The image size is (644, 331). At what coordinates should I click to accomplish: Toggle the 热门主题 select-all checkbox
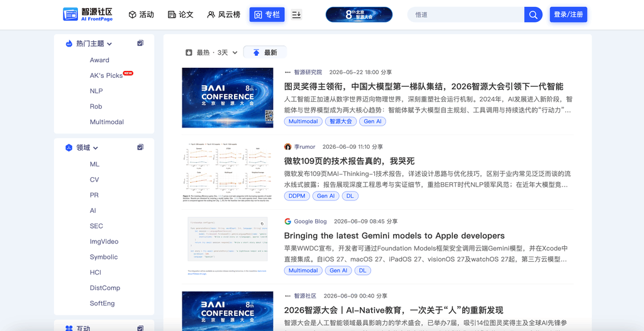(x=140, y=43)
